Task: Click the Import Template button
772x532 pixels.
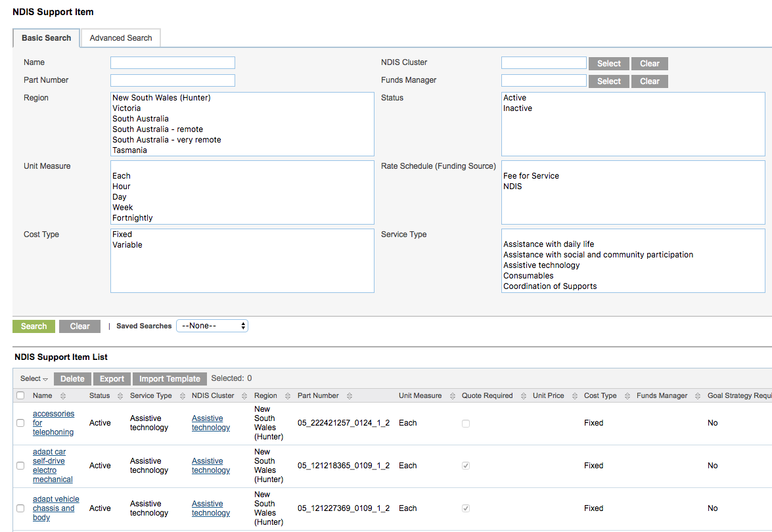Action: pyautogui.click(x=170, y=378)
